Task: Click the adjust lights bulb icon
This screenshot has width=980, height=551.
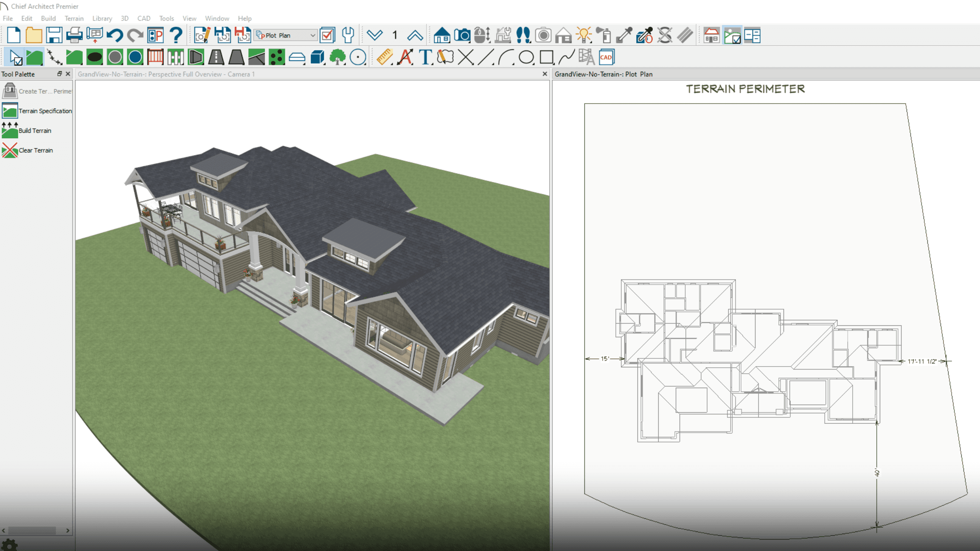Action: 584,35
